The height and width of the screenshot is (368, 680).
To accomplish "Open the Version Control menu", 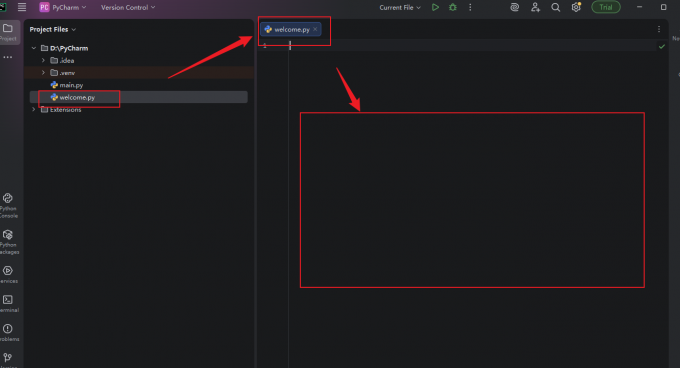I will pos(128,7).
